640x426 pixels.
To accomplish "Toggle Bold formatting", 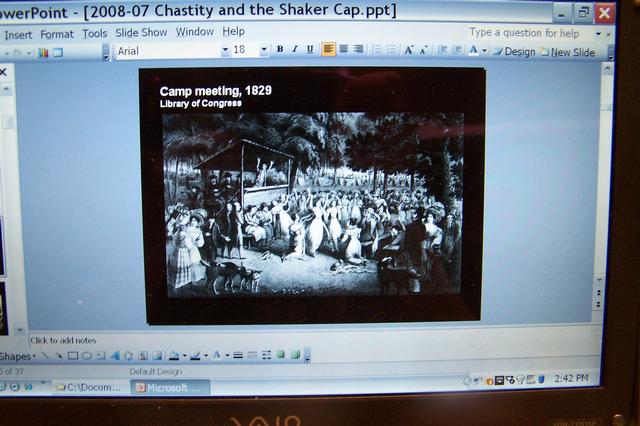I will [280, 49].
